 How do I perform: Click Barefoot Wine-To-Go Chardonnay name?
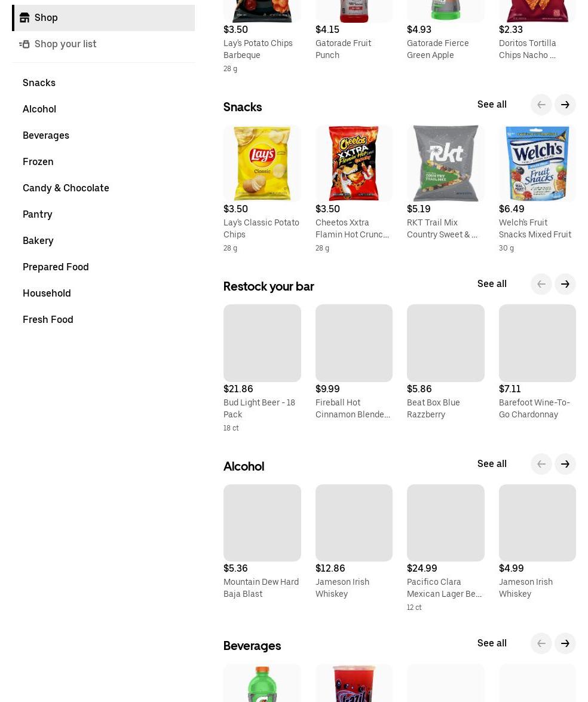coord(534,408)
